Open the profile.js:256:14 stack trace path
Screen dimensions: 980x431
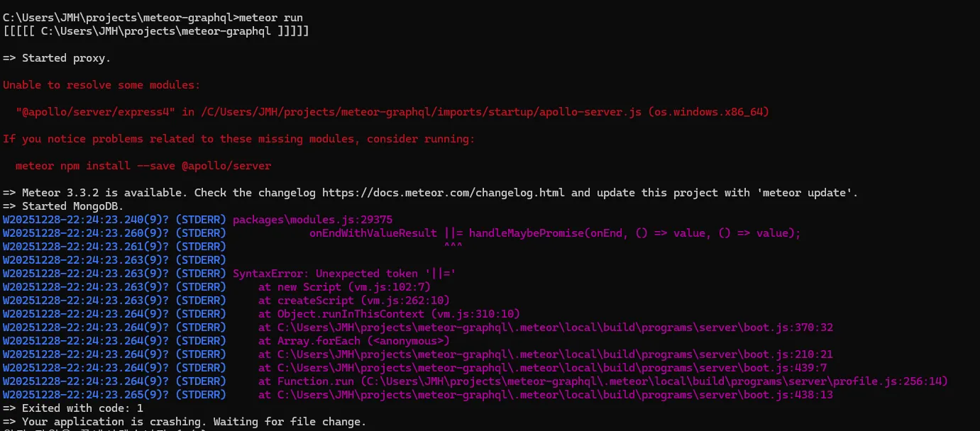pyautogui.click(x=653, y=381)
